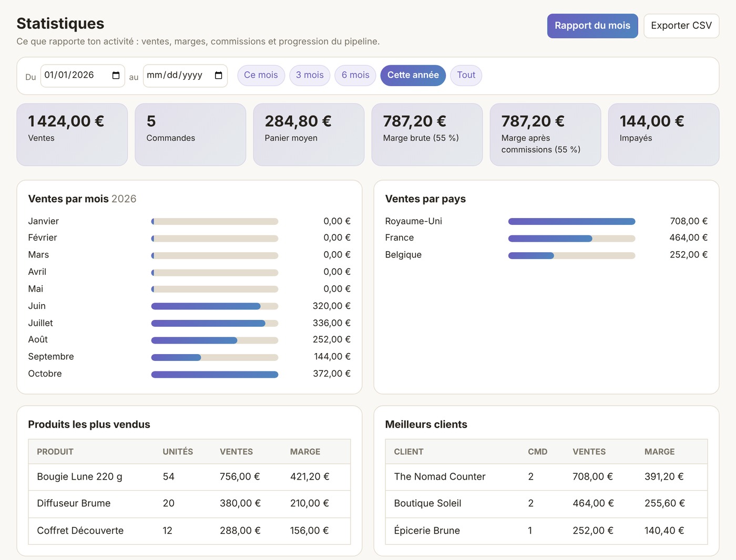Click the Royaume-Uni country sales bar
This screenshot has height=560, width=736.
(x=571, y=222)
